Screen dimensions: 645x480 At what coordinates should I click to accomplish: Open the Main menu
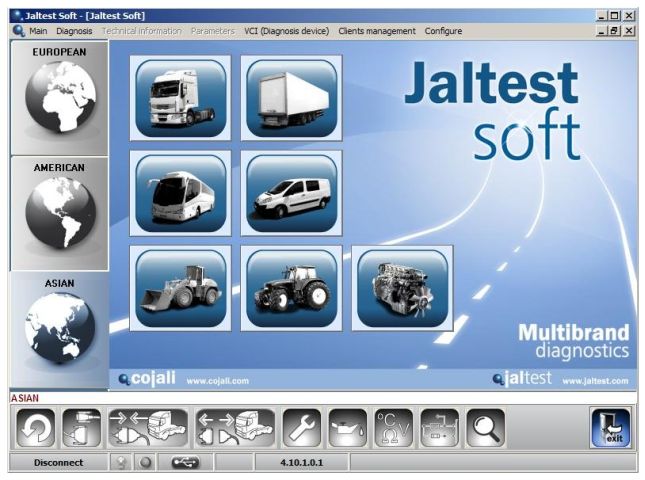click(38, 31)
